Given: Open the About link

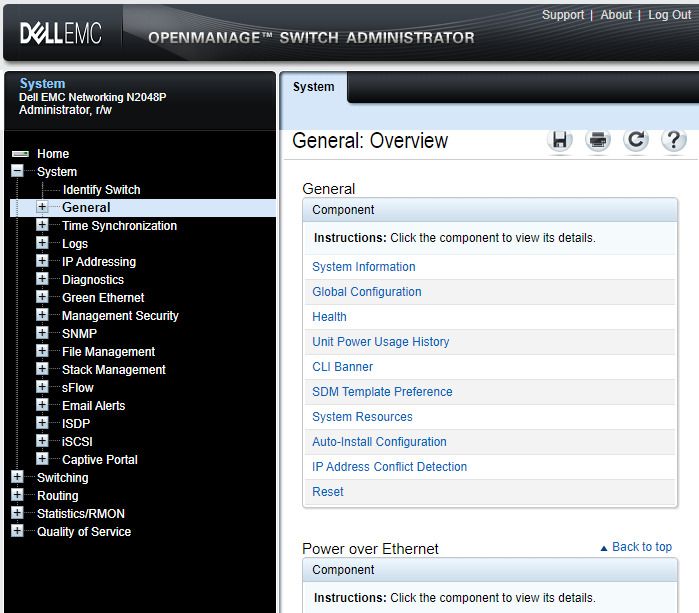Looking at the screenshot, I should [616, 15].
